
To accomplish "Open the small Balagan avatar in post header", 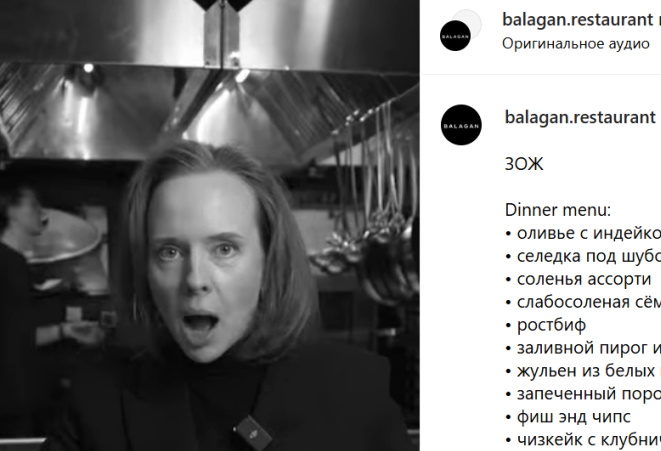I will [455, 36].
